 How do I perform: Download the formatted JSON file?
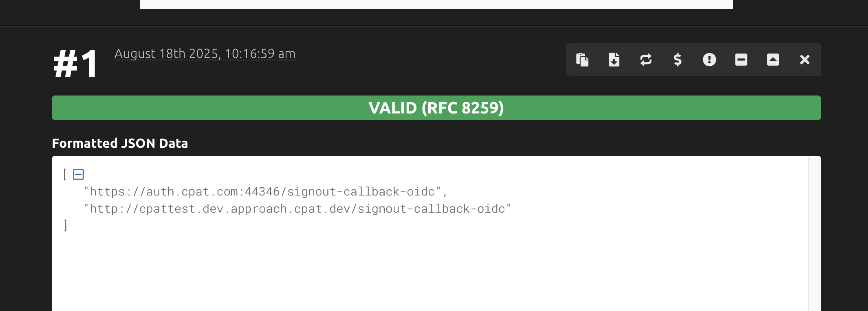pyautogui.click(x=614, y=60)
